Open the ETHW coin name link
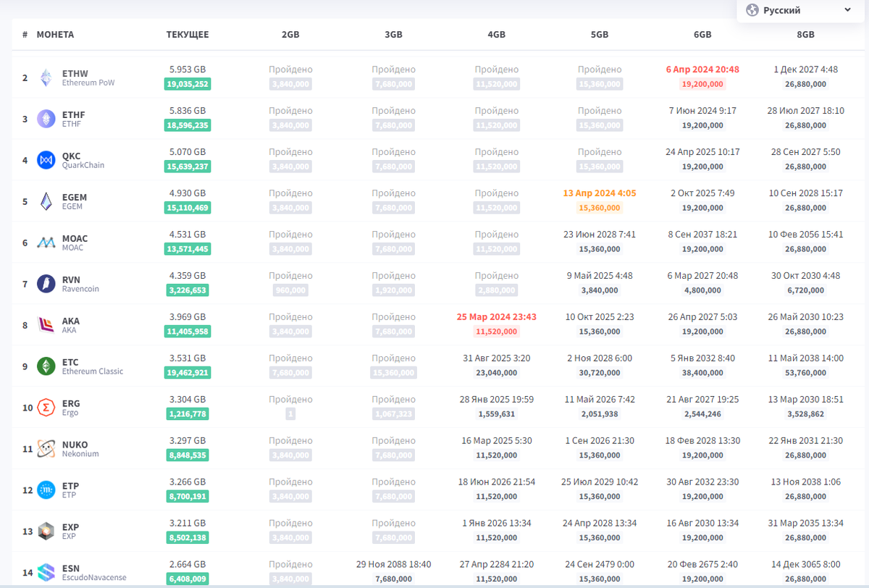 click(x=75, y=73)
